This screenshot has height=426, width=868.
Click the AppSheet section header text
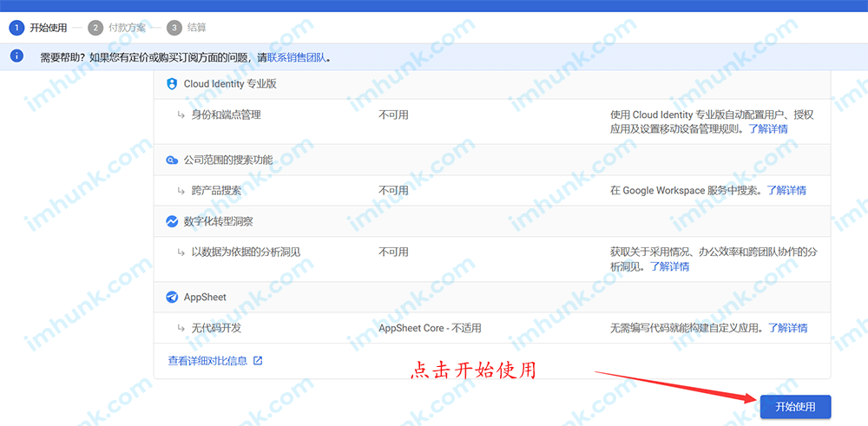click(x=205, y=297)
